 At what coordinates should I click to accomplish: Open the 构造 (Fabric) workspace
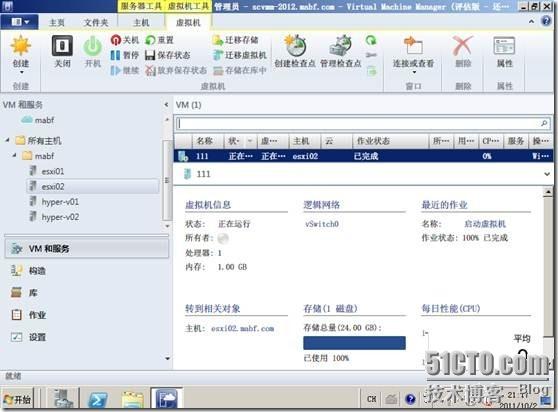(x=28, y=271)
